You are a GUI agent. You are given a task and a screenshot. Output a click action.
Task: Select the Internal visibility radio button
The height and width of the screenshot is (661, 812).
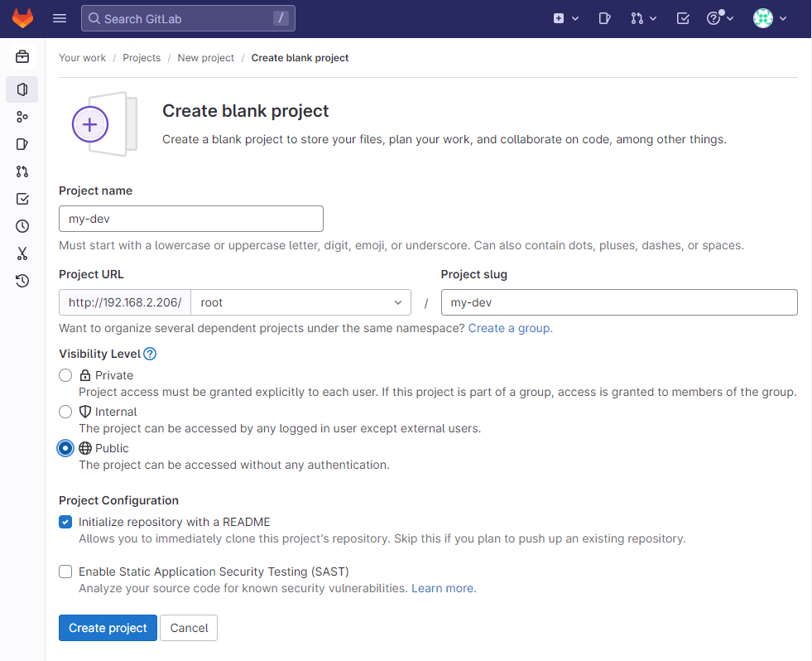65,412
